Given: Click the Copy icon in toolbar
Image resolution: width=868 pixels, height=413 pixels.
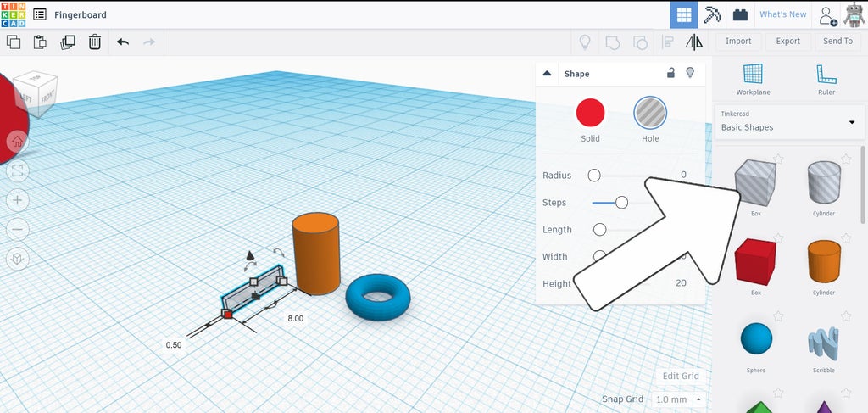Looking at the screenshot, I should 14,42.
